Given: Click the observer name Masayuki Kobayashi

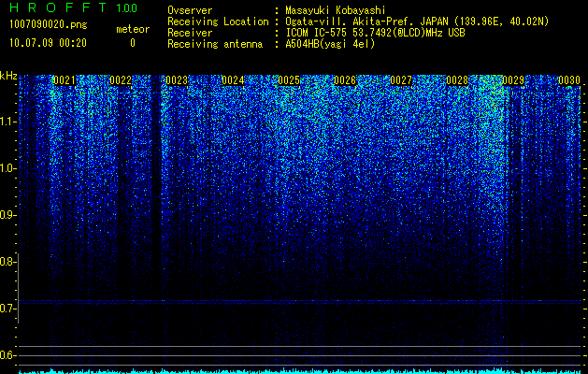Looking at the screenshot, I should [336, 10].
